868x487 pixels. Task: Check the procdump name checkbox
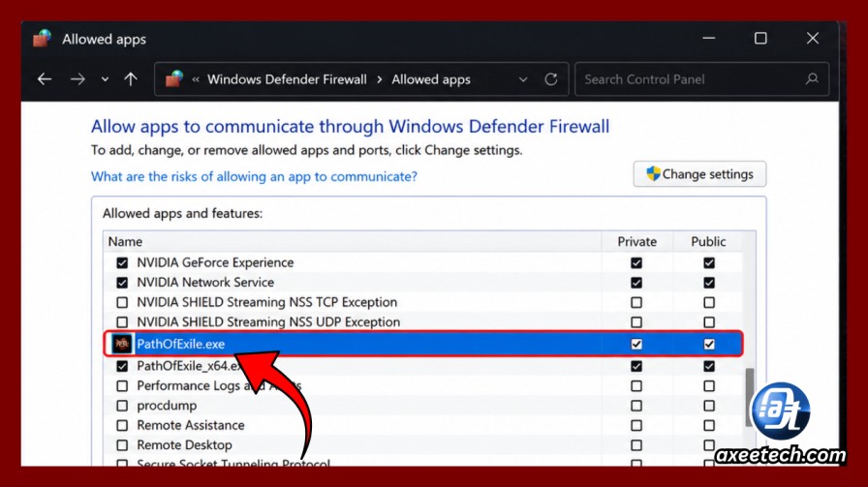click(122, 406)
